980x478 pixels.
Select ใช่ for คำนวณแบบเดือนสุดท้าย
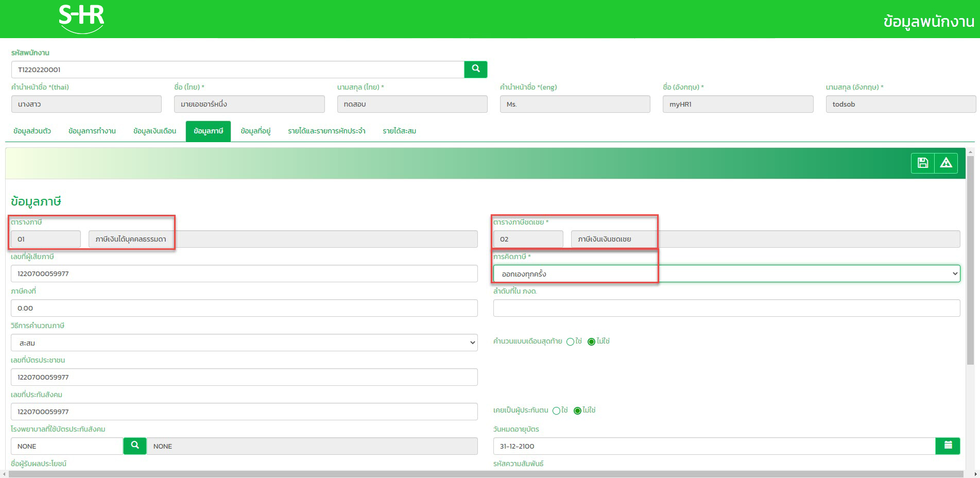click(x=570, y=342)
